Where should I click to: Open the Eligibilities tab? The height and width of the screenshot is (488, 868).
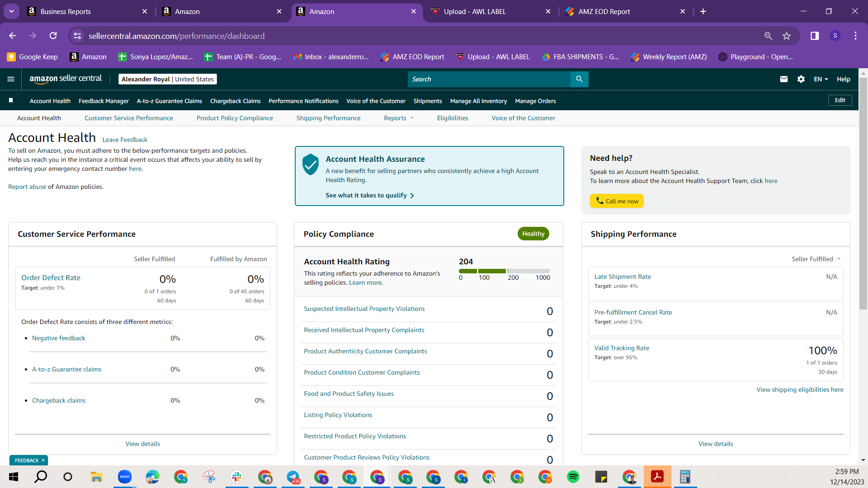[x=453, y=118]
